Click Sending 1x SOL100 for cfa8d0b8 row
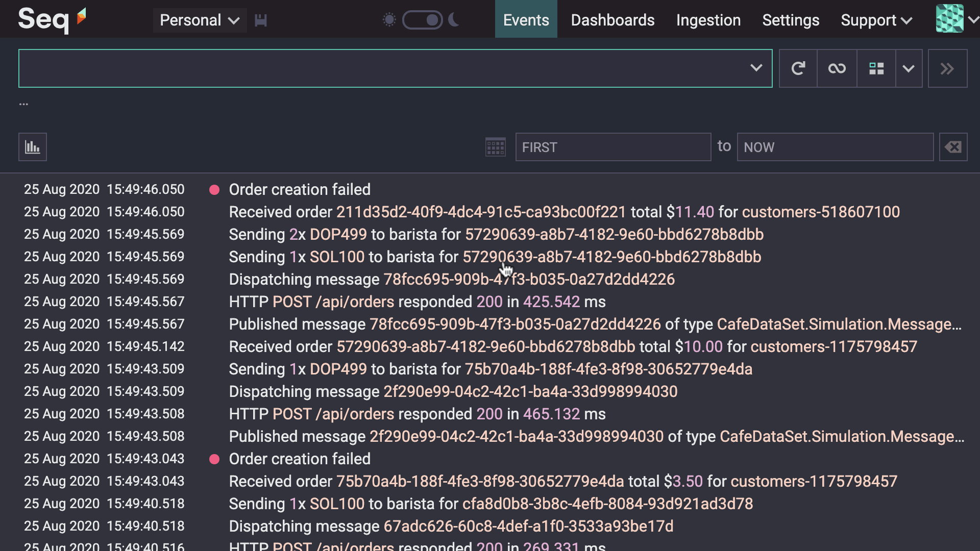This screenshot has width=980, height=551. pos(491,504)
